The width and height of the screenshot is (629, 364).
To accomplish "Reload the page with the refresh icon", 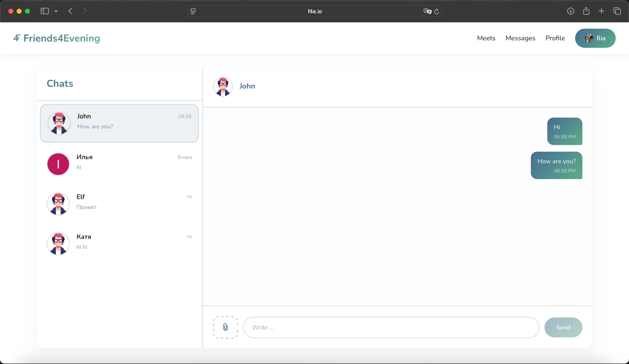I will (x=437, y=11).
